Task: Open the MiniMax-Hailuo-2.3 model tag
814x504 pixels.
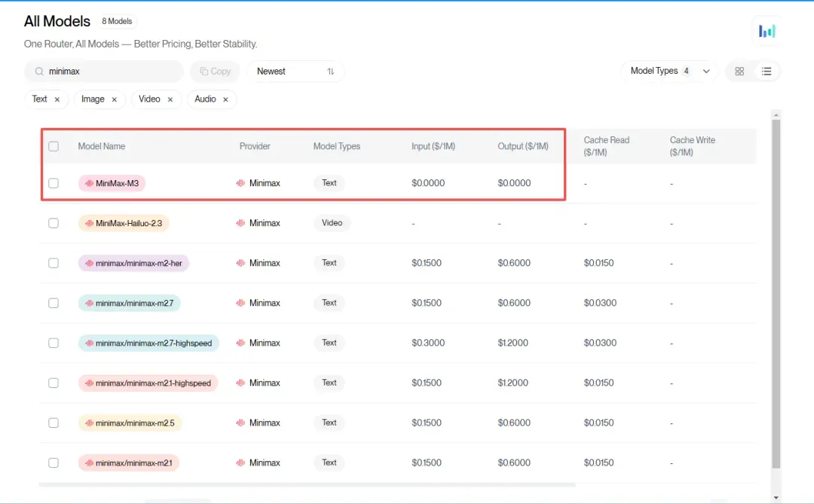Action: pyautogui.click(x=124, y=223)
